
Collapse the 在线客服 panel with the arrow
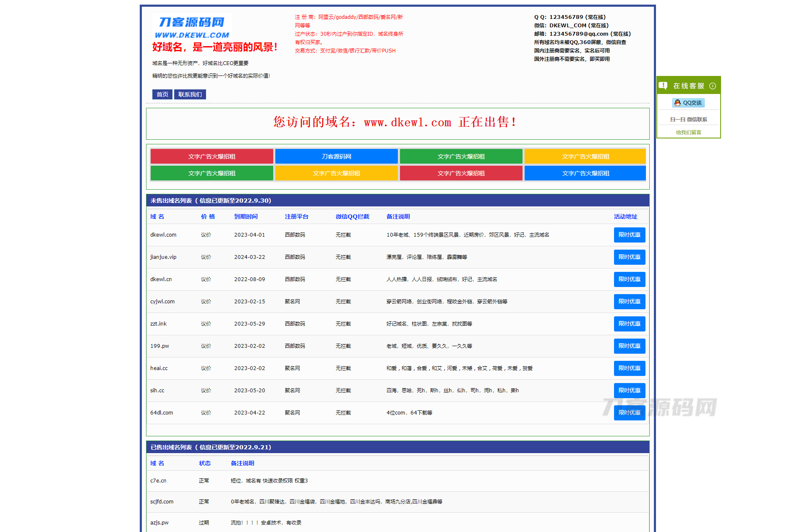712,86
